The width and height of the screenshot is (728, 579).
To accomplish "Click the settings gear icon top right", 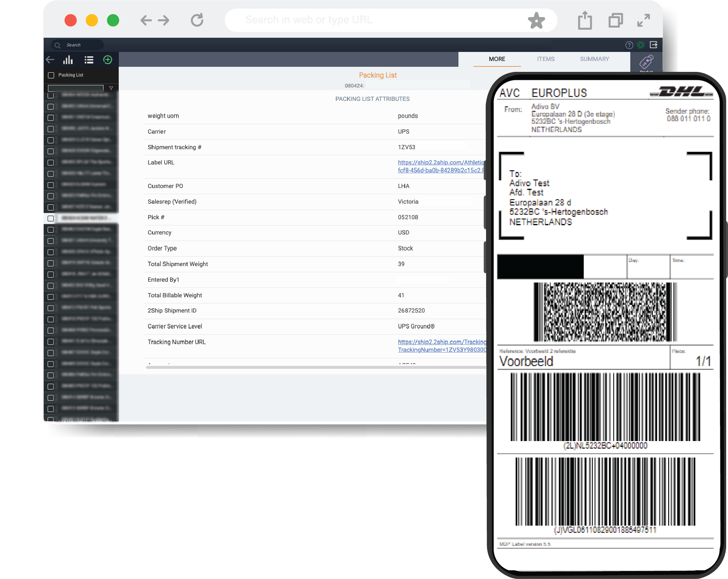I will tap(642, 44).
